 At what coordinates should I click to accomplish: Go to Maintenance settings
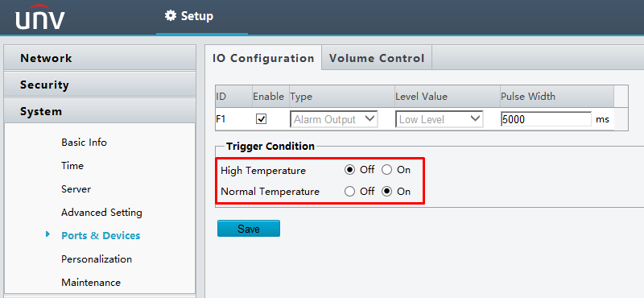91,283
